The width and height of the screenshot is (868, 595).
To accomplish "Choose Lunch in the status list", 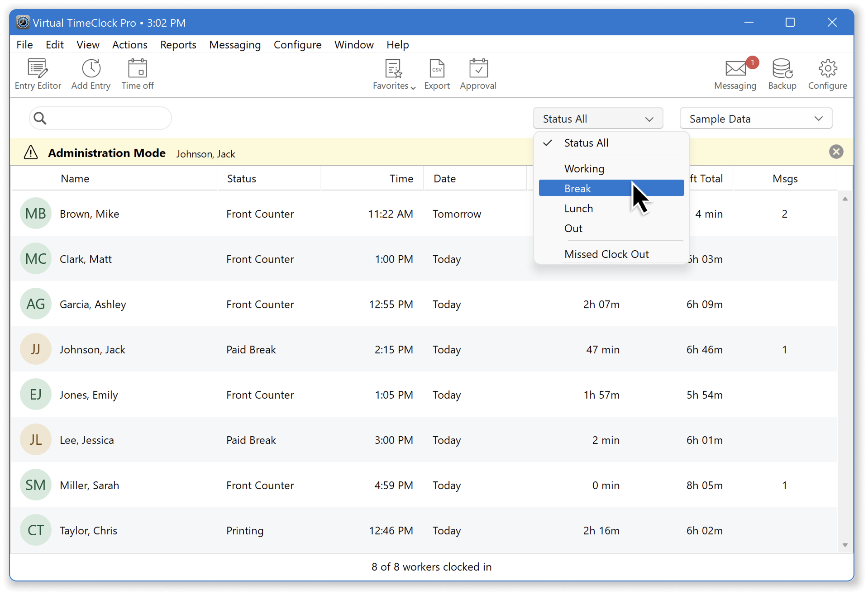I will tap(611, 209).
